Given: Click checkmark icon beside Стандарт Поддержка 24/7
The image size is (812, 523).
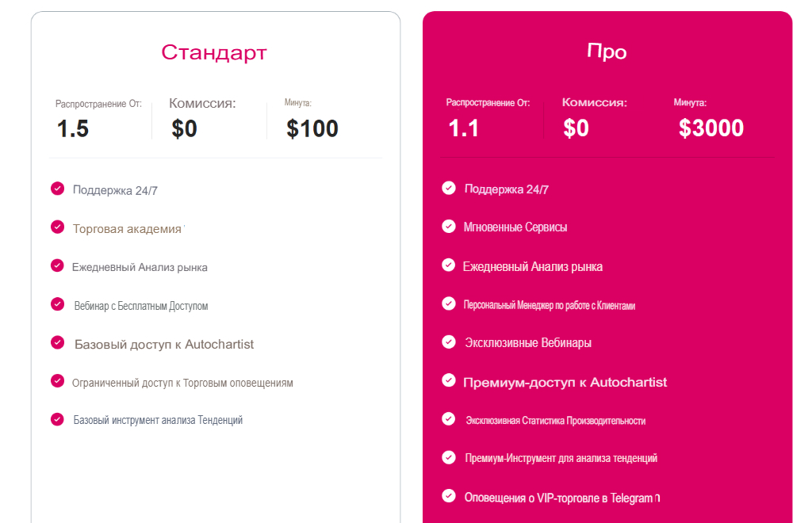Looking at the screenshot, I should [57, 189].
